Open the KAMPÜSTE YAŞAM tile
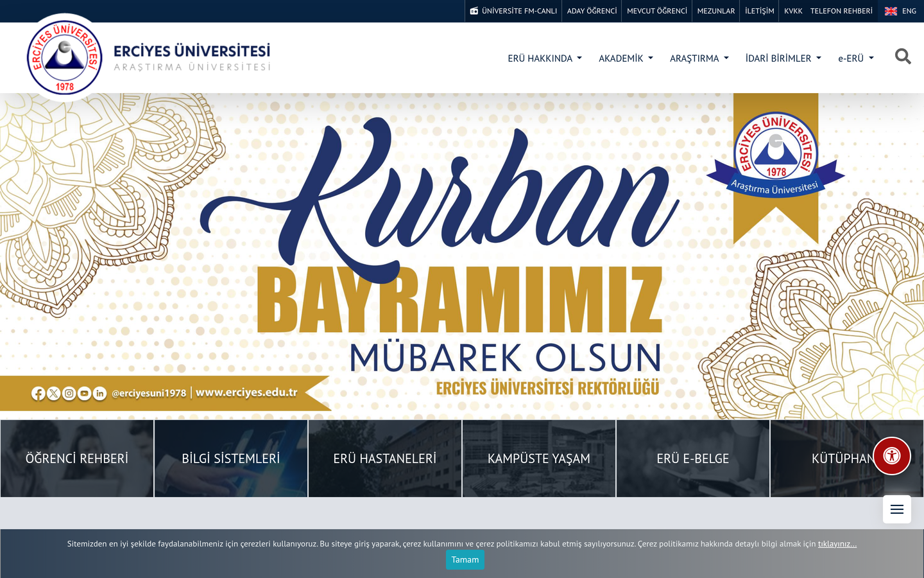 (x=539, y=459)
